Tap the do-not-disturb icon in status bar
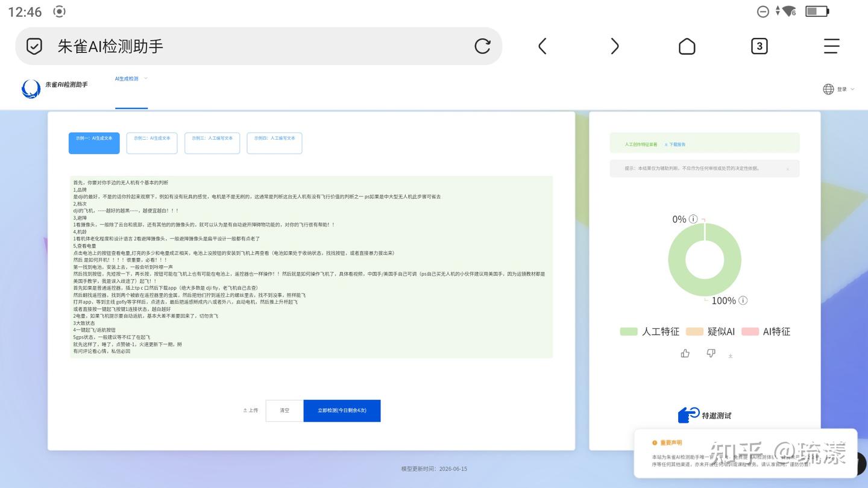Image resolution: width=868 pixels, height=488 pixels. tap(763, 11)
